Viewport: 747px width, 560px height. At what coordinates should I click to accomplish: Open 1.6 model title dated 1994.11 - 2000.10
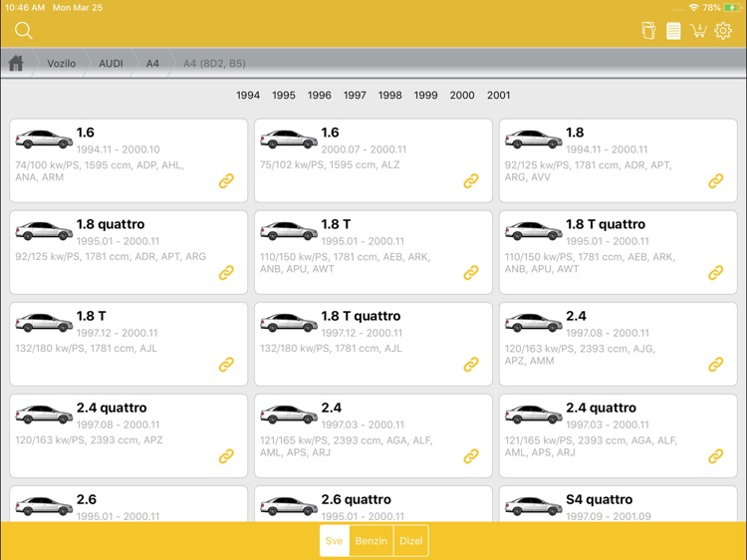(x=86, y=132)
